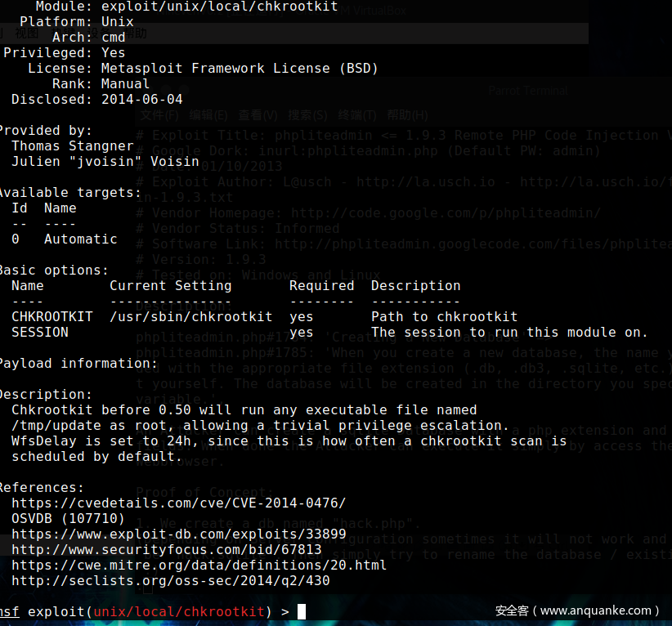
Task: Click the SESSION option name
Action: coord(40,332)
